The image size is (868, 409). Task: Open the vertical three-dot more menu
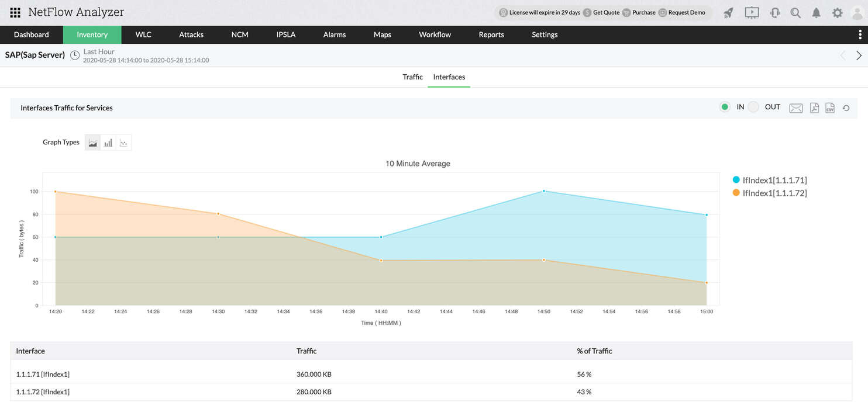click(859, 34)
